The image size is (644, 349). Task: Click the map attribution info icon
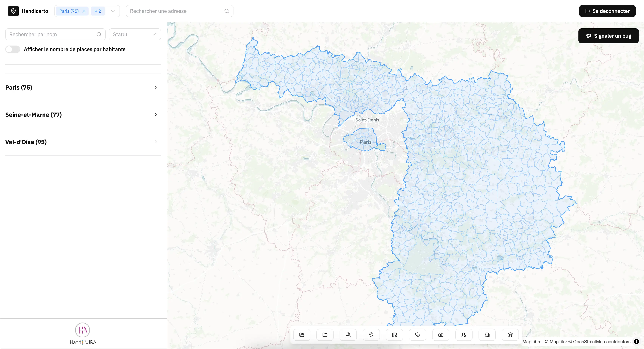(637, 342)
